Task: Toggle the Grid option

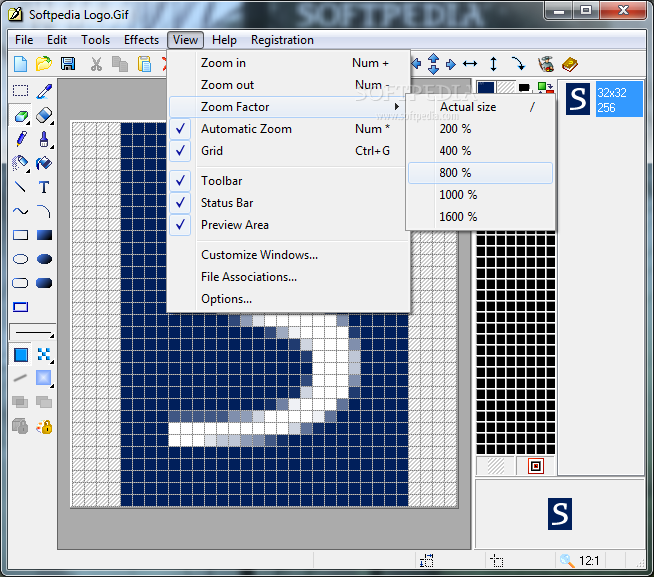Action: [x=288, y=151]
